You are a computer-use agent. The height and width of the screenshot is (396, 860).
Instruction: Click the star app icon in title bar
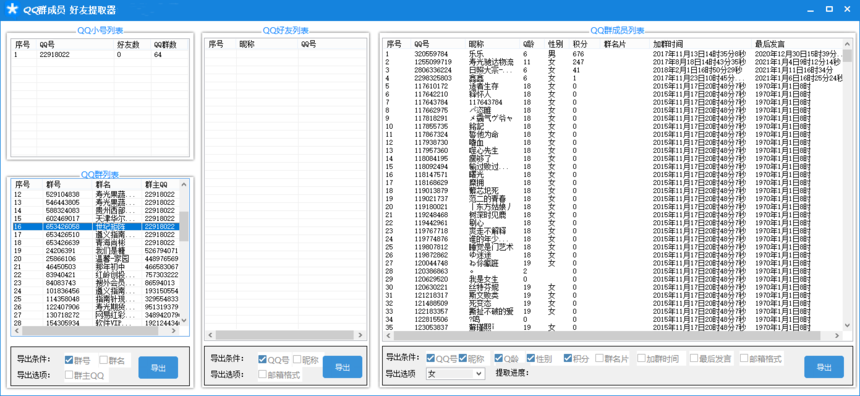(x=12, y=10)
